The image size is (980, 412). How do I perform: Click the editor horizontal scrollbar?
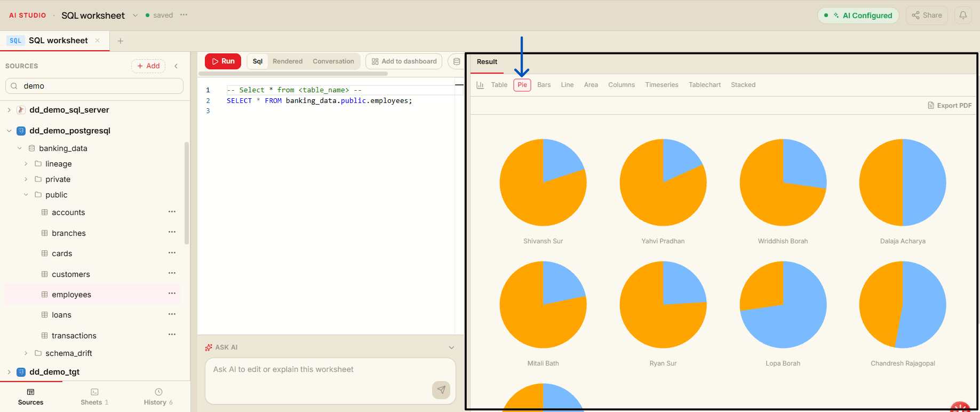293,74
